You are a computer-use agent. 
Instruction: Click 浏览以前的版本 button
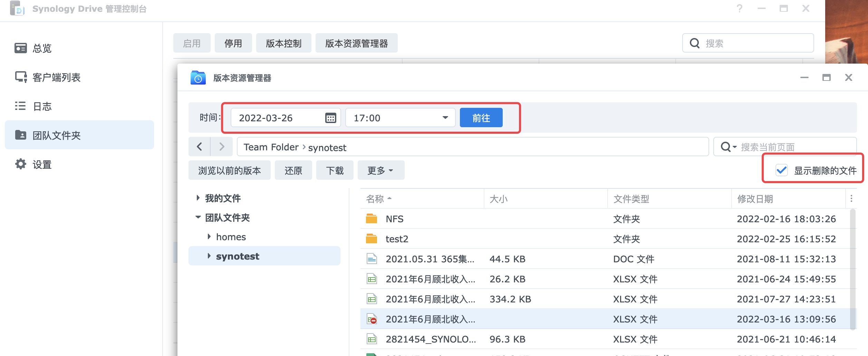230,170
